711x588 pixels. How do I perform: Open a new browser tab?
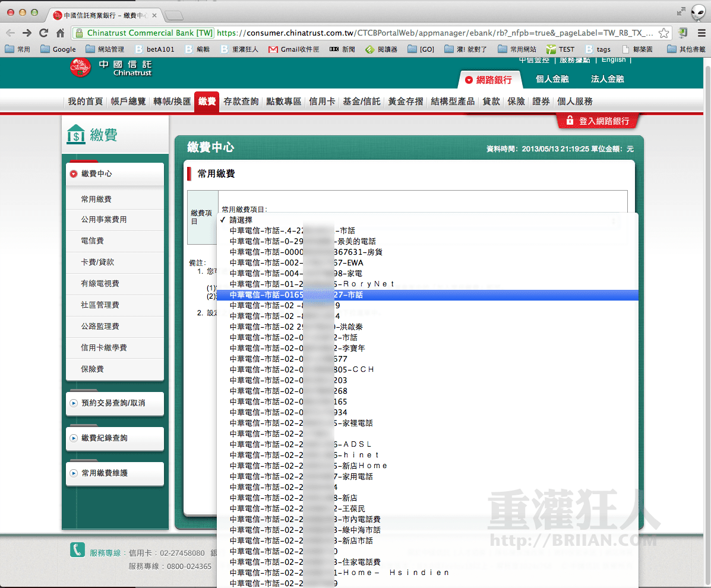174,16
